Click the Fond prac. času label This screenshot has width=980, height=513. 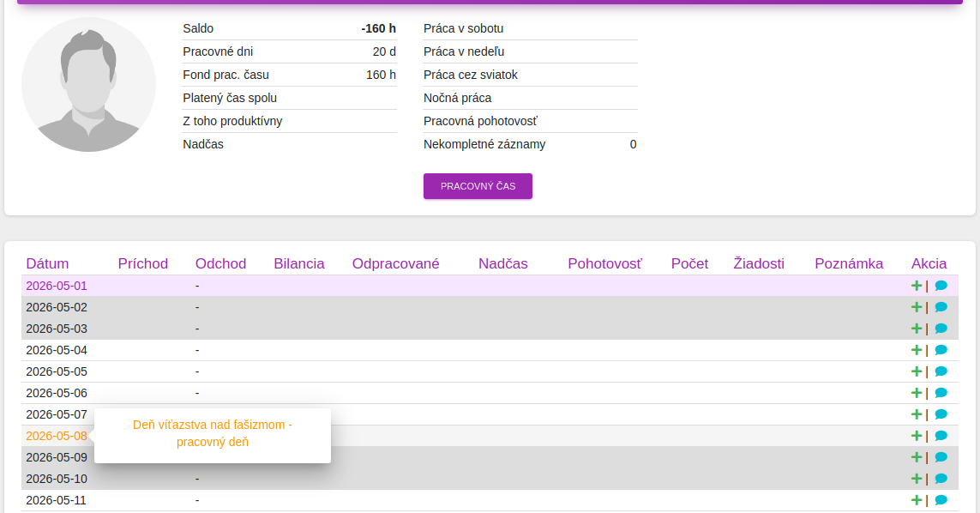(225, 75)
